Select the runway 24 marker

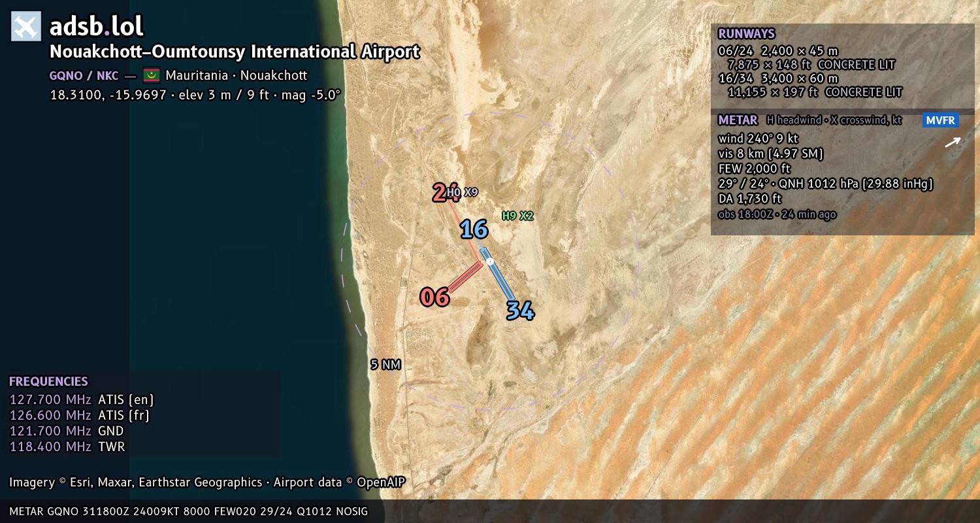point(445,193)
